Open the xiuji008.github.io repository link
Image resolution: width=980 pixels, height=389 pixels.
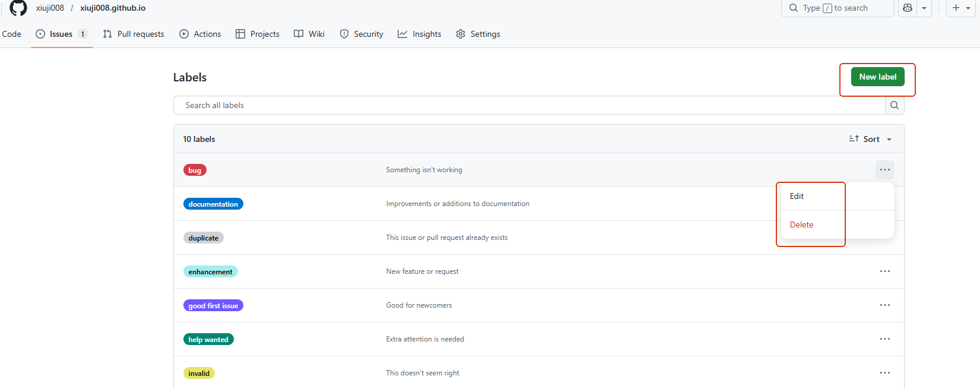tap(113, 8)
